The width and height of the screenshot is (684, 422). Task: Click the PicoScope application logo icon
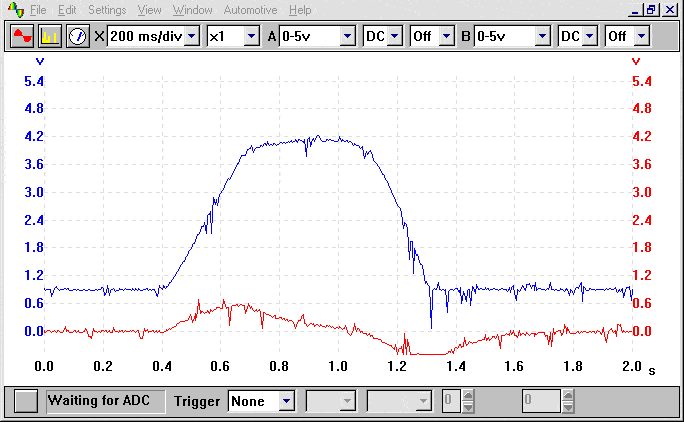16,10
